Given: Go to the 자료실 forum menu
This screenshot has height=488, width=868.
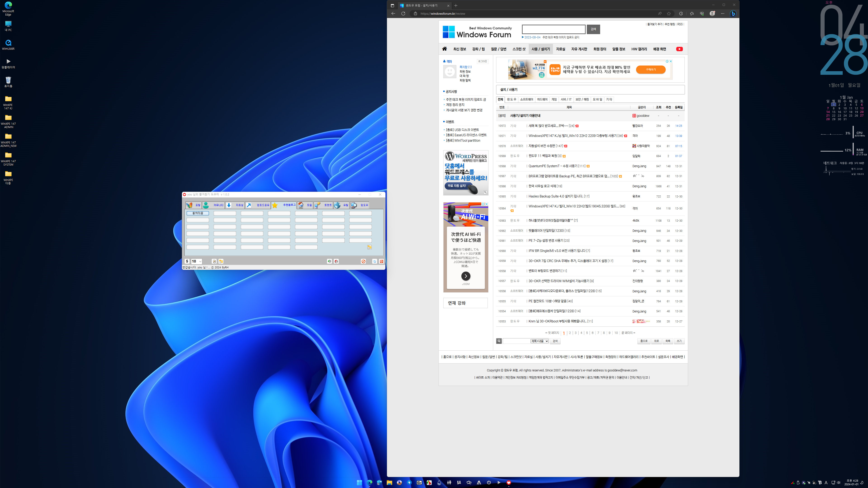Looking at the screenshot, I should (561, 49).
